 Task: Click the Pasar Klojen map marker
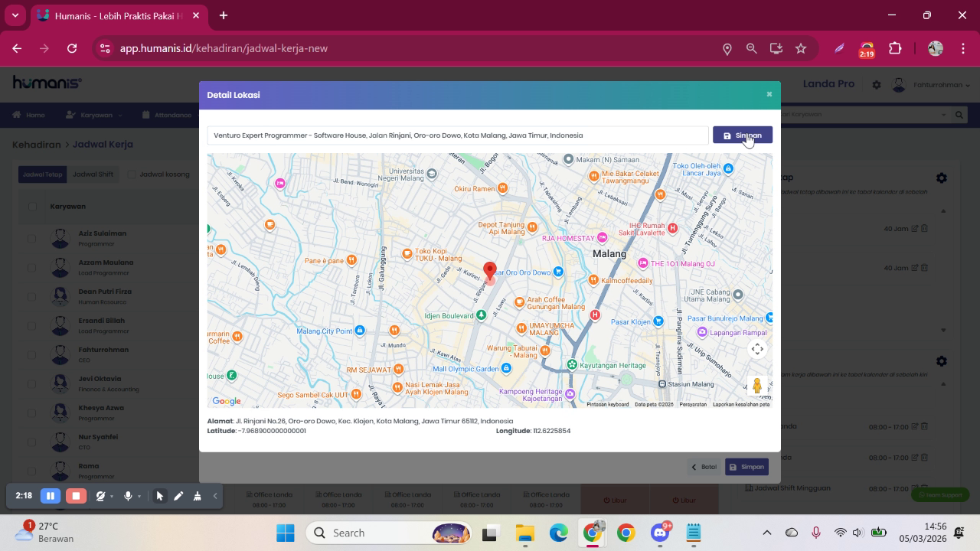point(658,321)
